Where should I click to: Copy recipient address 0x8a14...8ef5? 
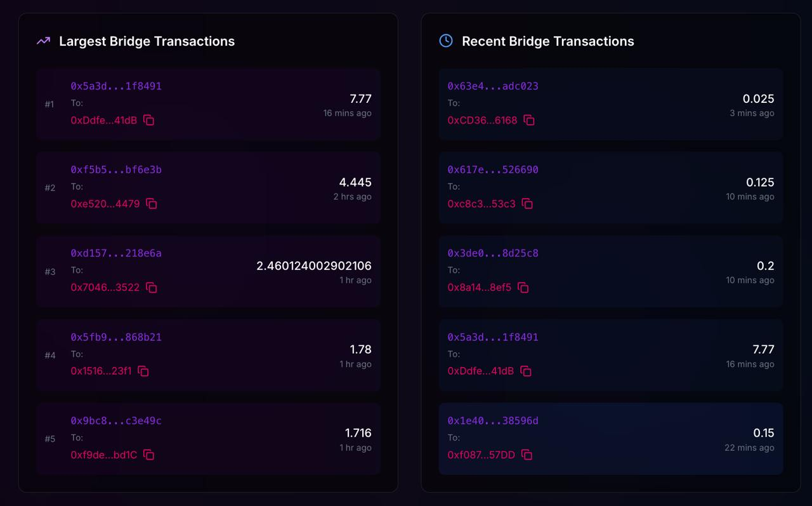[523, 288]
